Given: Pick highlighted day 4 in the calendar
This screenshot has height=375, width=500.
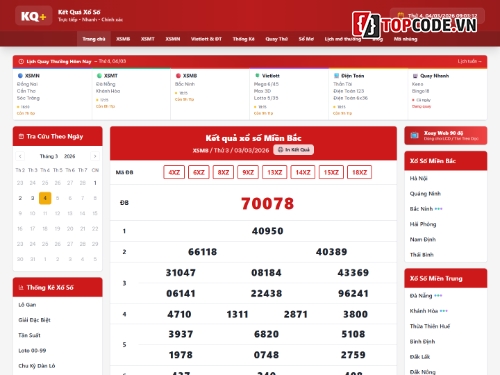Looking at the screenshot, I should pyautogui.click(x=45, y=198).
